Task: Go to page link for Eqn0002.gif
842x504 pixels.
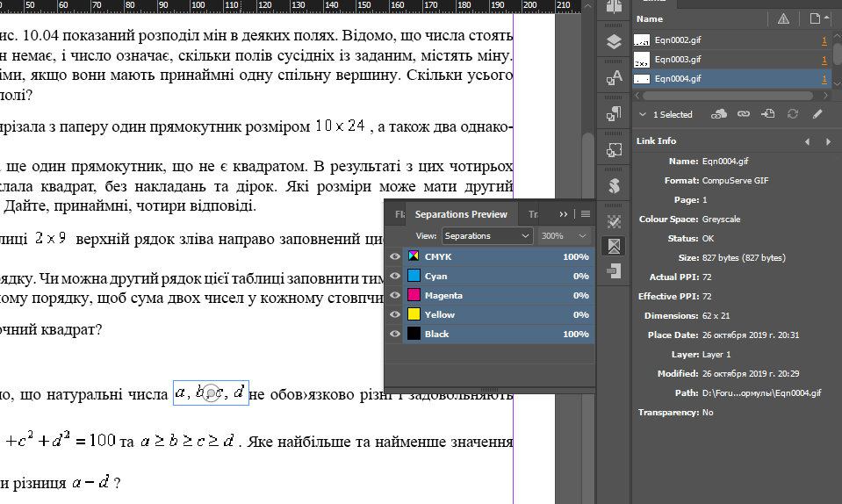Action: (x=824, y=40)
